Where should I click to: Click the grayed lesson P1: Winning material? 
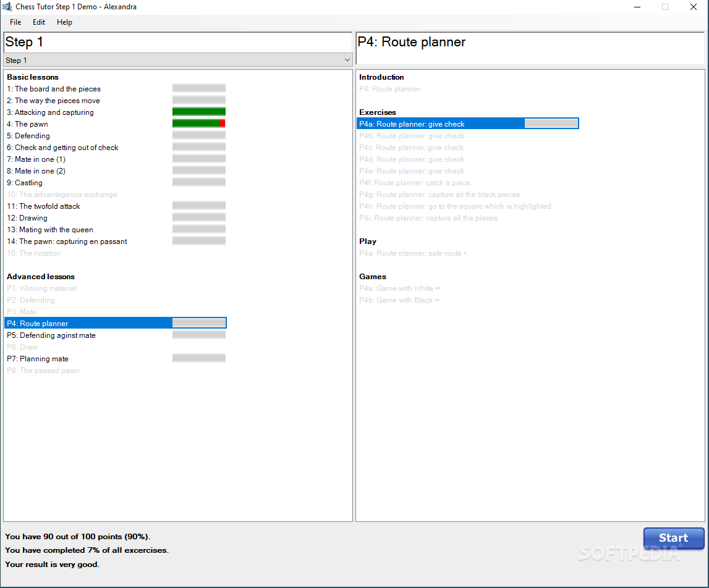click(41, 289)
